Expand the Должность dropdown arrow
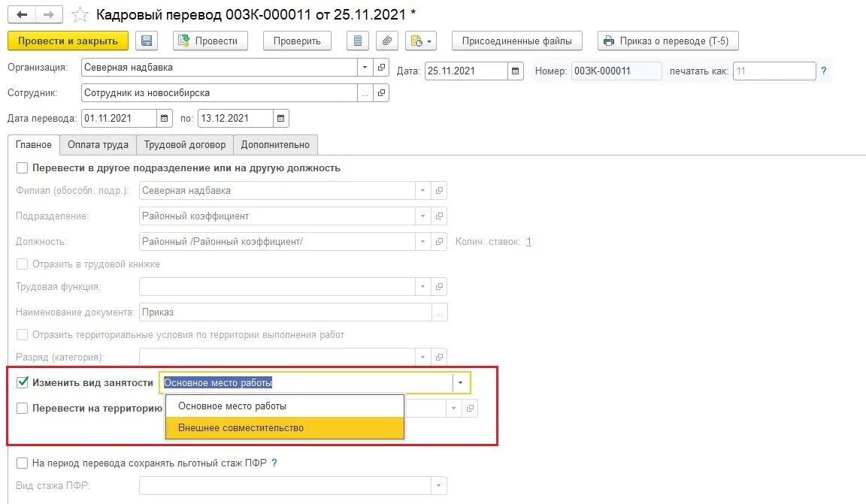This screenshot has width=866, height=504. [x=422, y=241]
